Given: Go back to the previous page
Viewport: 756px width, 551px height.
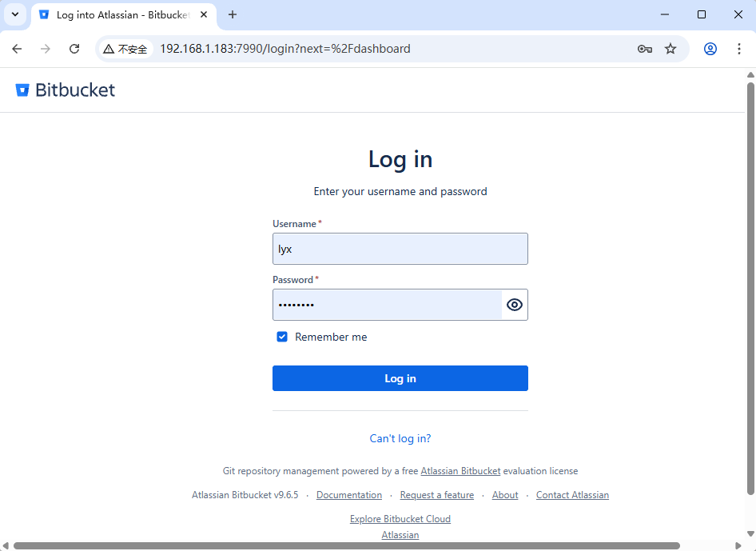Looking at the screenshot, I should click(x=17, y=49).
